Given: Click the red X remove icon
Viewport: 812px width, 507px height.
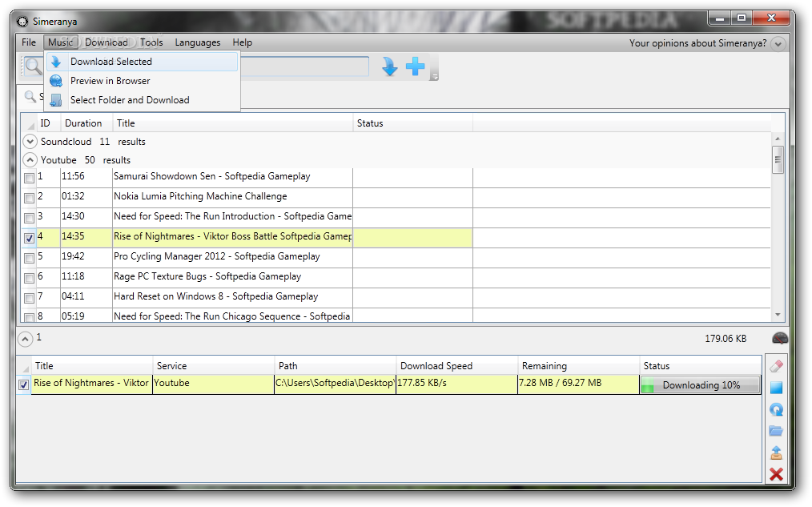Looking at the screenshot, I should pyautogui.click(x=776, y=474).
